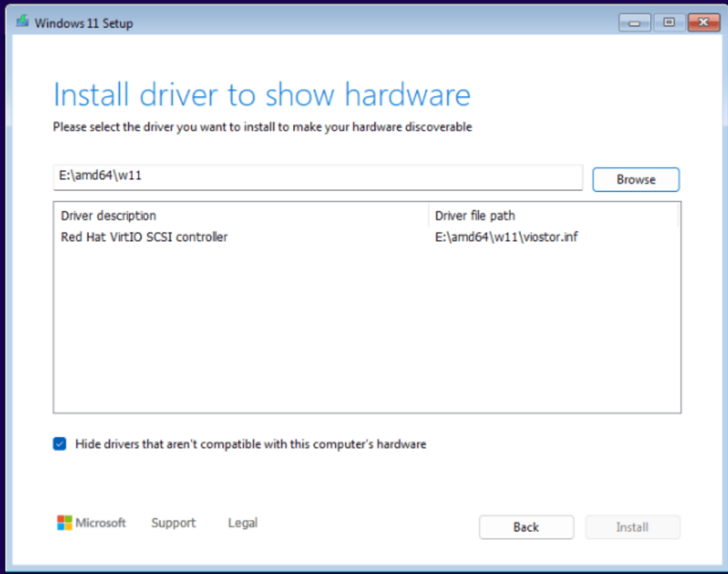
Task: Click the Browse button
Action: (636, 180)
